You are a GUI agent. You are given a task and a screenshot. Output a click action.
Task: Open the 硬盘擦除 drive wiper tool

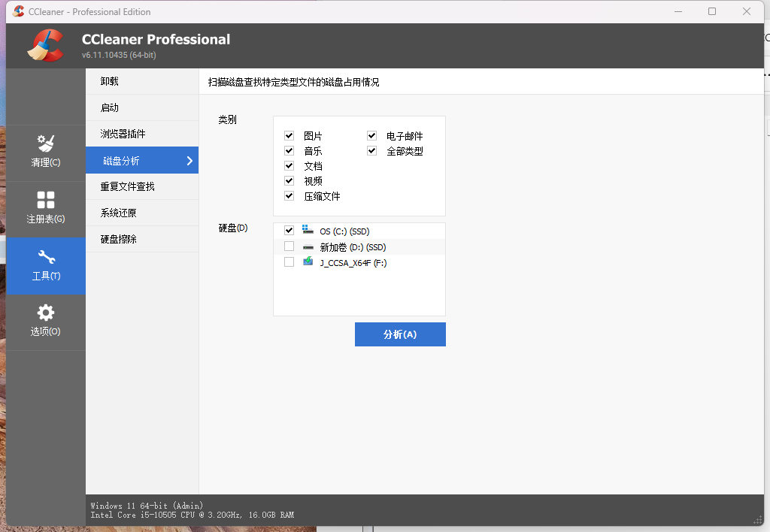click(142, 239)
